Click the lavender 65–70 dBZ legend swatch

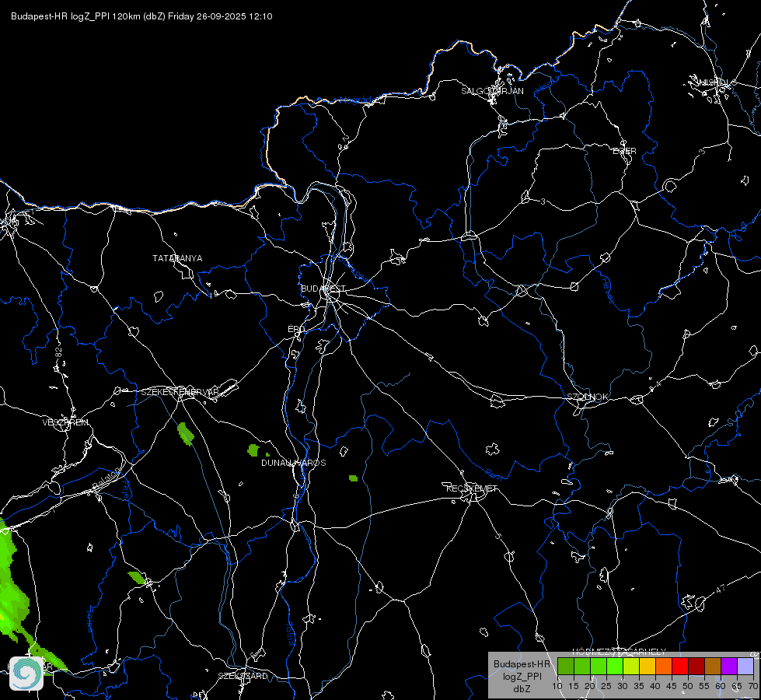745,666
